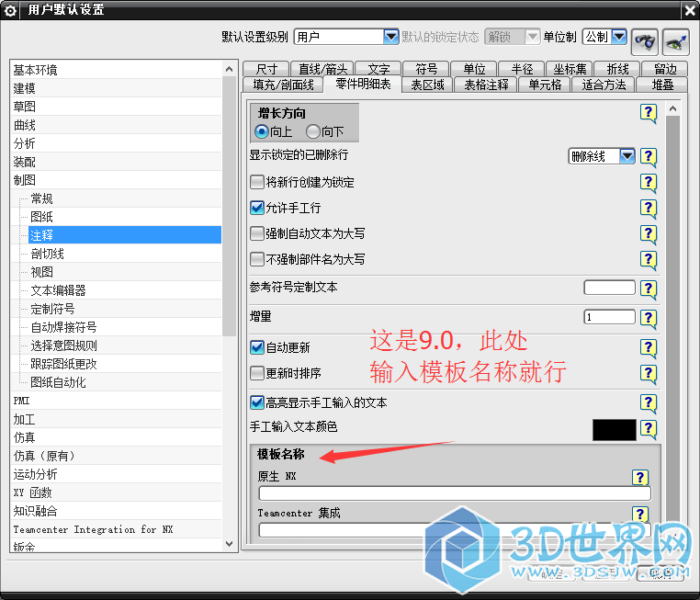Switch to 单元格 tab
The width and height of the screenshot is (700, 600).
(x=545, y=85)
